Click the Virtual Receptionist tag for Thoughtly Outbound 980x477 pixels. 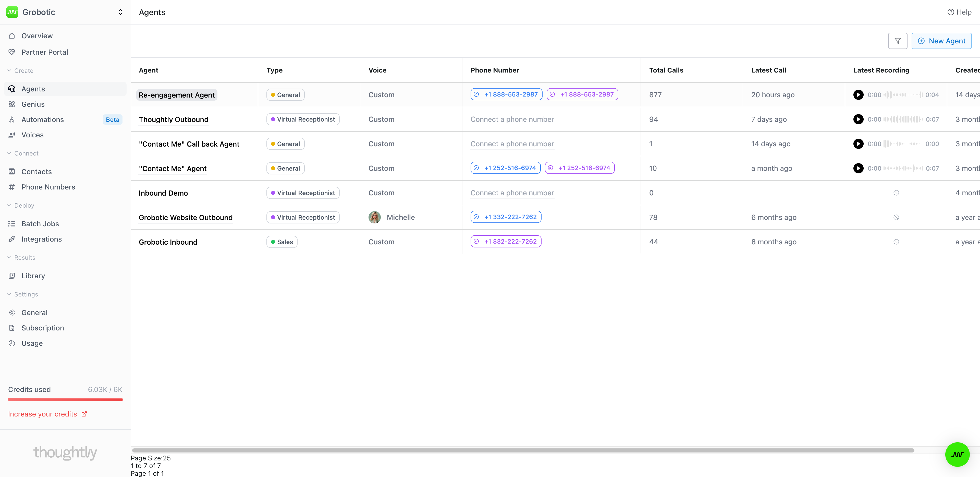click(303, 120)
